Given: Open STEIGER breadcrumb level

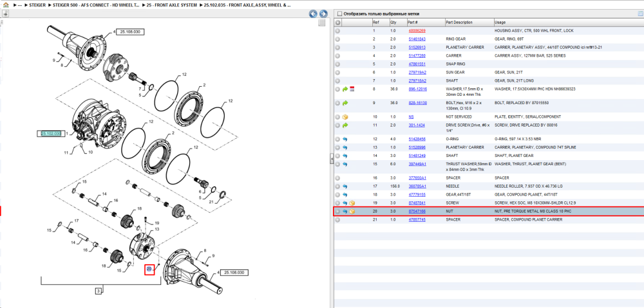Looking at the screenshot, I should tap(37, 5).
